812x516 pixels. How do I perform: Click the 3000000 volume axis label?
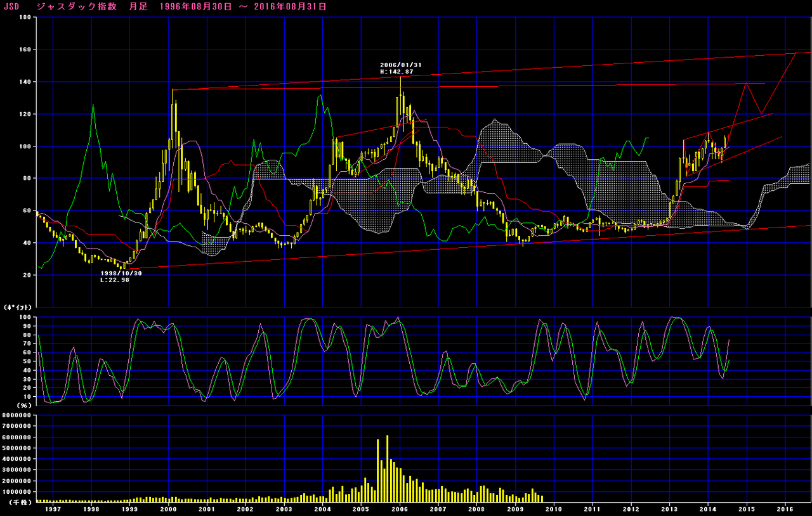click(x=18, y=470)
